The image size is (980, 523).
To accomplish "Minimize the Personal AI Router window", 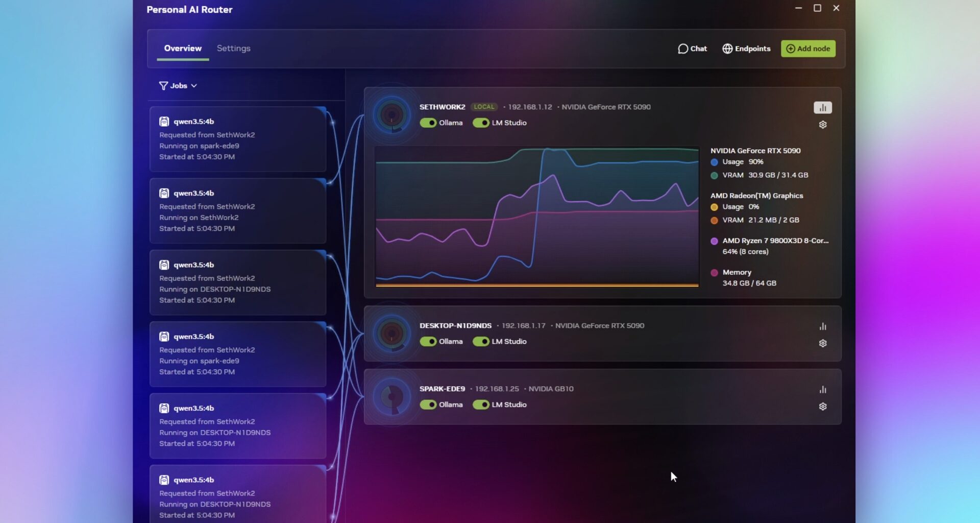I will coord(798,8).
